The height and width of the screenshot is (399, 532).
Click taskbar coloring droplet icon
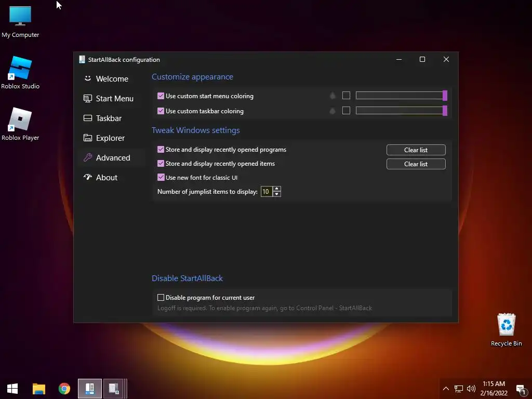332,111
